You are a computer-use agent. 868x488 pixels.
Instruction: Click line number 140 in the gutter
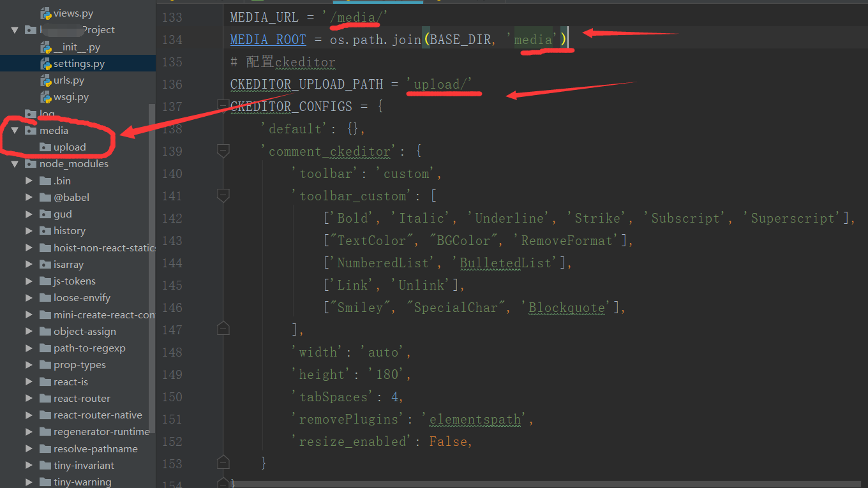pos(172,174)
